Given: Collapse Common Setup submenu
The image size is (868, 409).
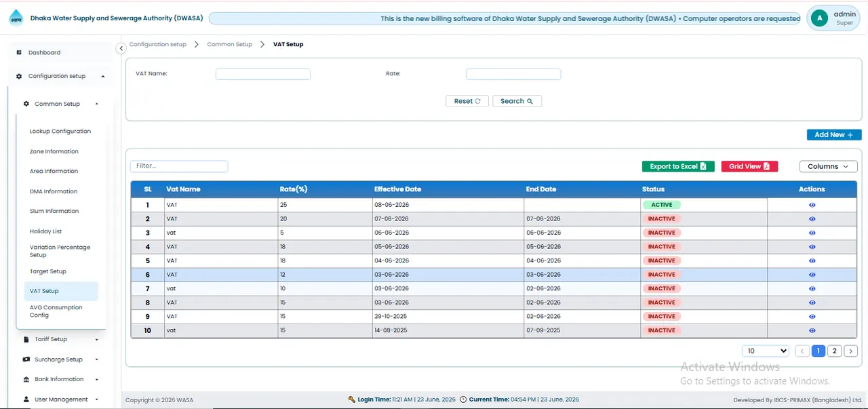Looking at the screenshot, I should click(61, 104).
